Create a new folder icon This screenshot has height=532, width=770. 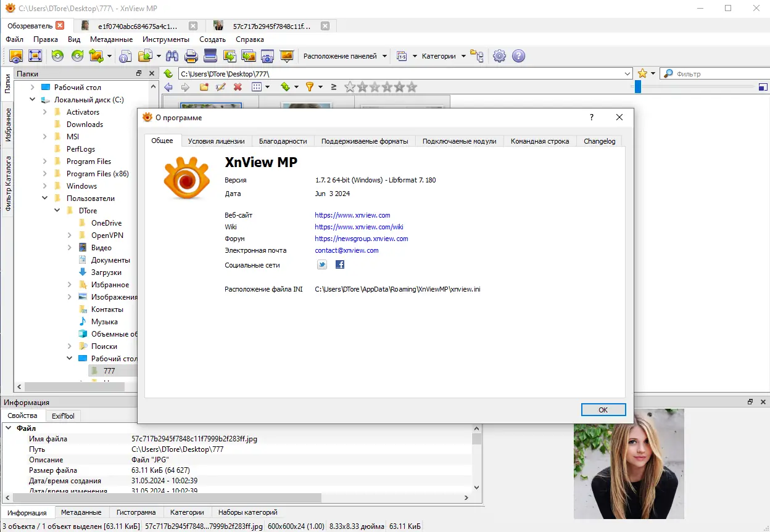coord(204,87)
